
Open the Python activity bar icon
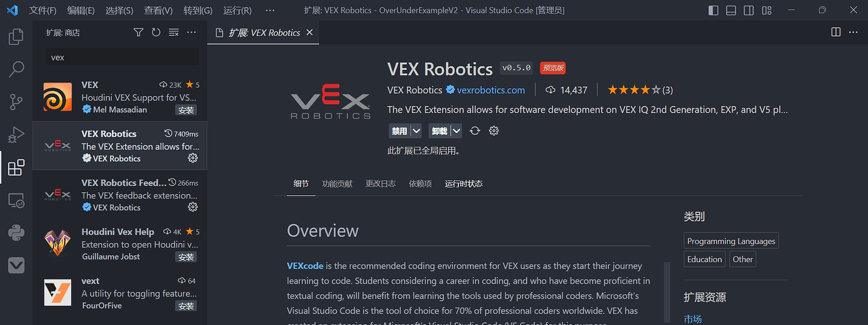(x=16, y=233)
